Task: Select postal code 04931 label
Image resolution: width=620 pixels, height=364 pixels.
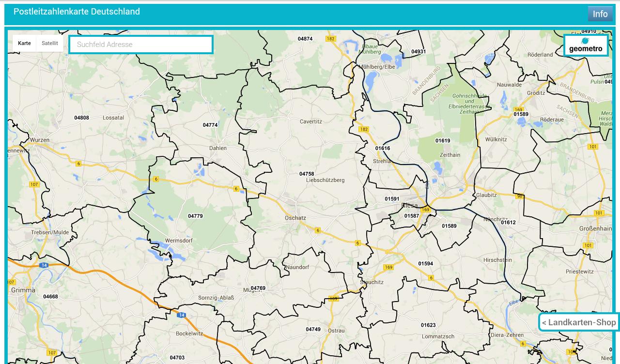Action: pos(418,51)
